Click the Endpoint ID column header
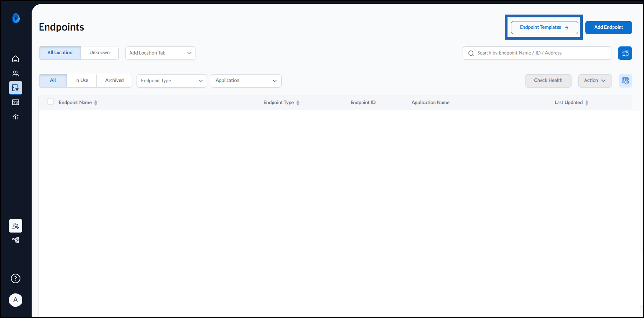The height and width of the screenshot is (318, 644). pyautogui.click(x=363, y=102)
